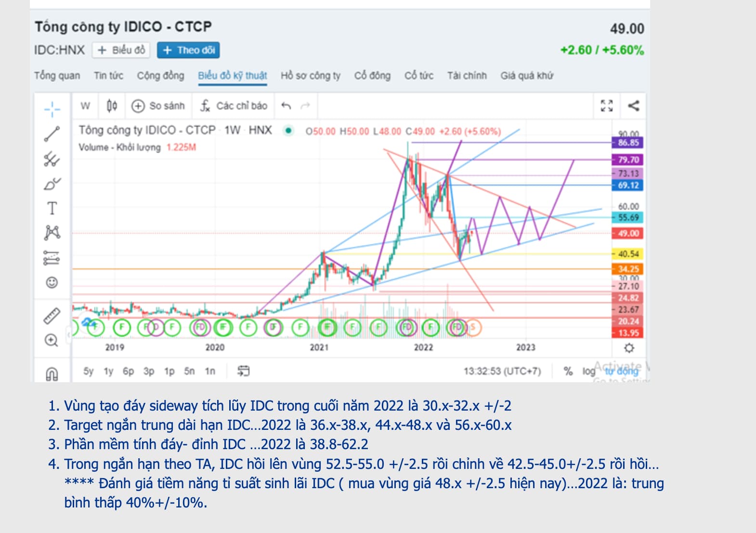Activate the zoom in tool
The width and height of the screenshot is (756, 533).
pyautogui.click(x=52, y=340)
